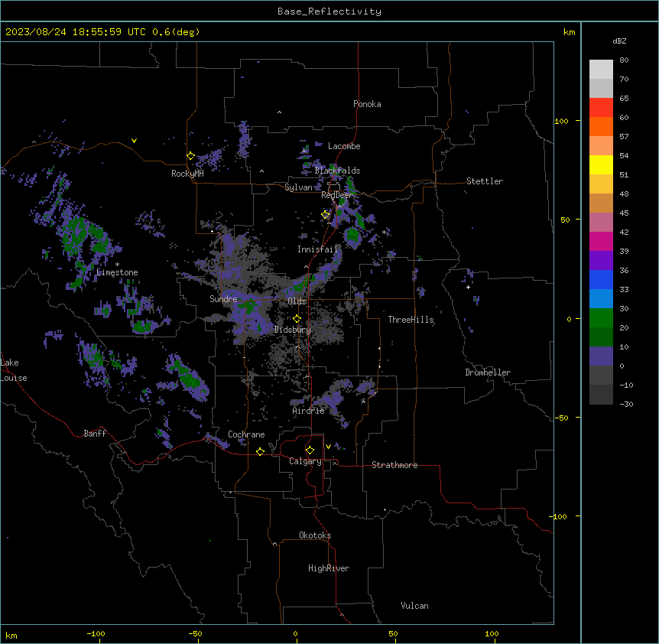
Task: Click the Okotoks label
Action: tap(315, 535)
